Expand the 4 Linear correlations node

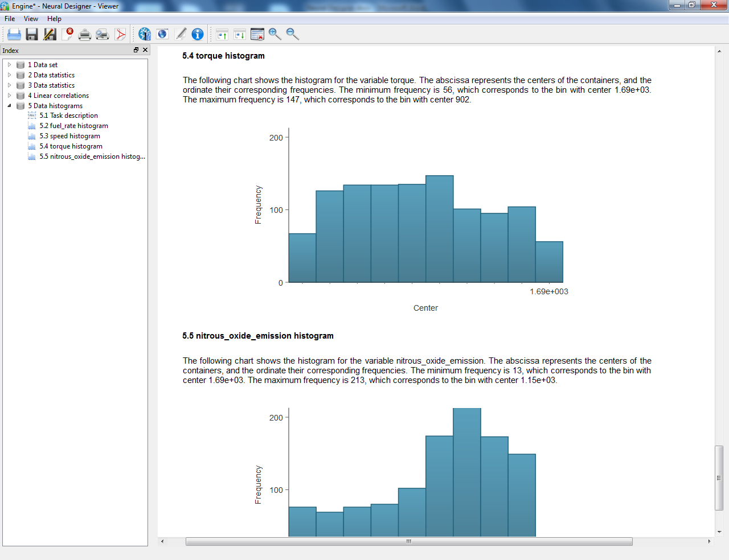coord(9,96)
